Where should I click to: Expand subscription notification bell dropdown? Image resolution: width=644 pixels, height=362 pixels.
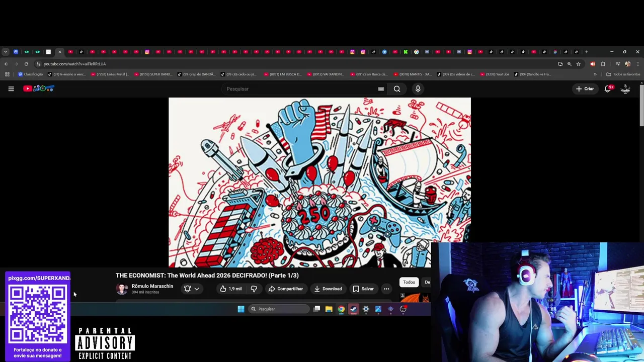click(192, 289)
